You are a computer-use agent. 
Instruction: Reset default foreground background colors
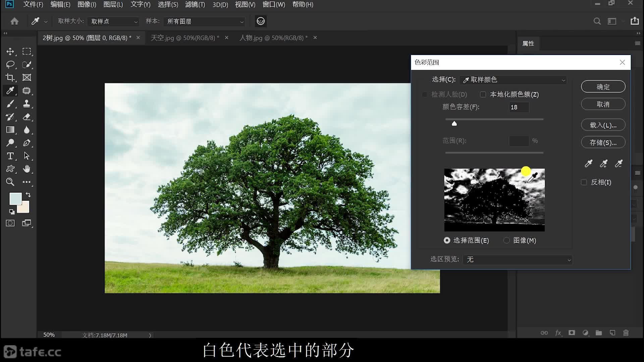(12, 212)
